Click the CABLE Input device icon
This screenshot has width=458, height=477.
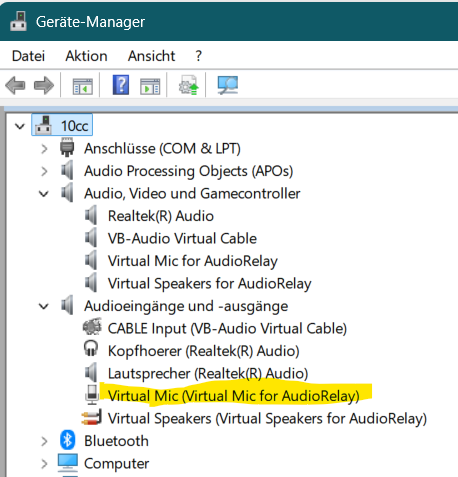[92, 327]
